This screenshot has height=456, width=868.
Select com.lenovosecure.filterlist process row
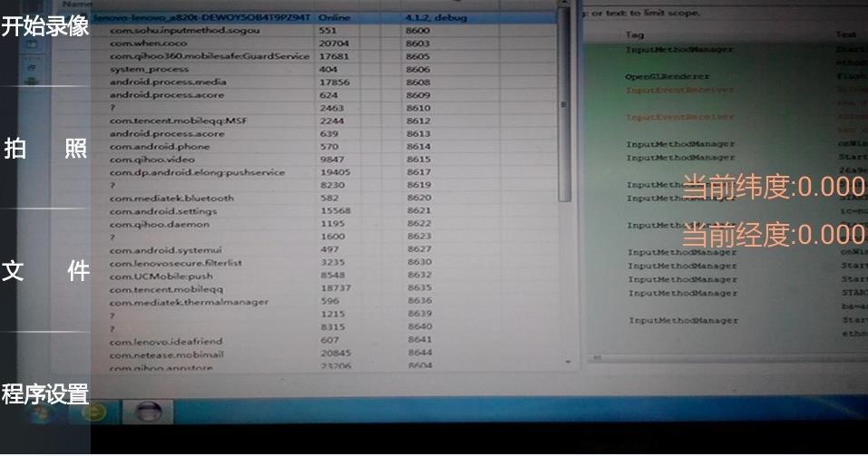coord(324,262)
